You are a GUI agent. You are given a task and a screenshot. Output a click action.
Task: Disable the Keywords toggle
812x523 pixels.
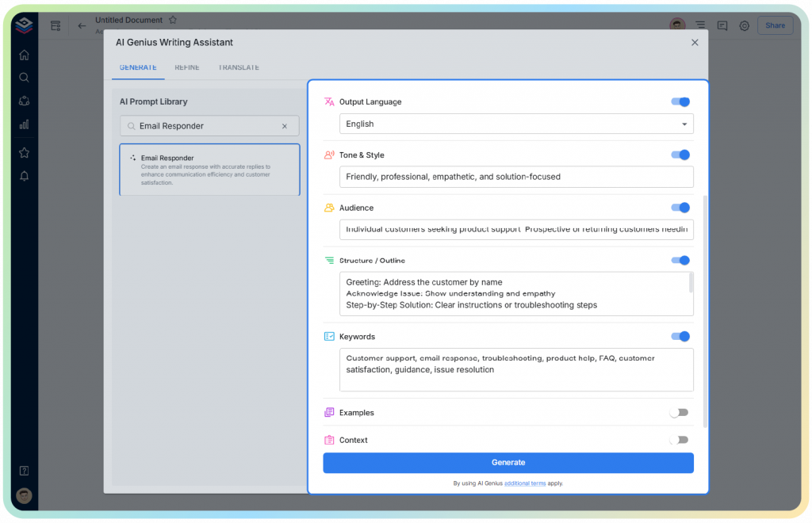pos(680,336)
